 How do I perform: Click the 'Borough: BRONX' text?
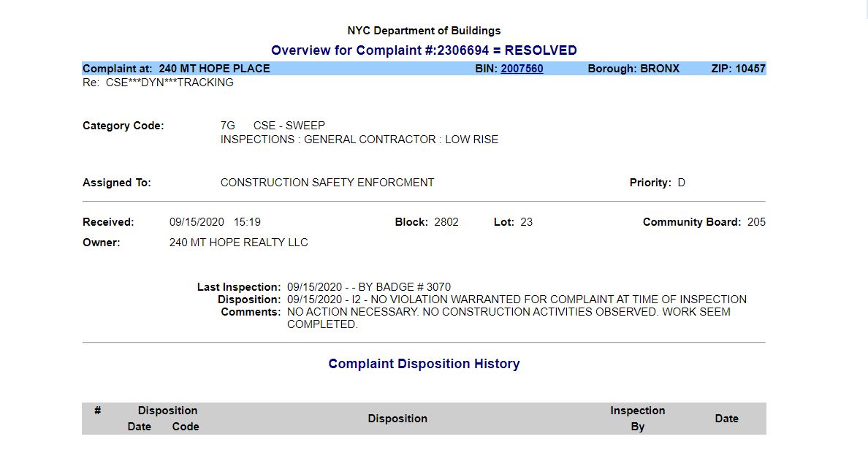coord(633,69)
